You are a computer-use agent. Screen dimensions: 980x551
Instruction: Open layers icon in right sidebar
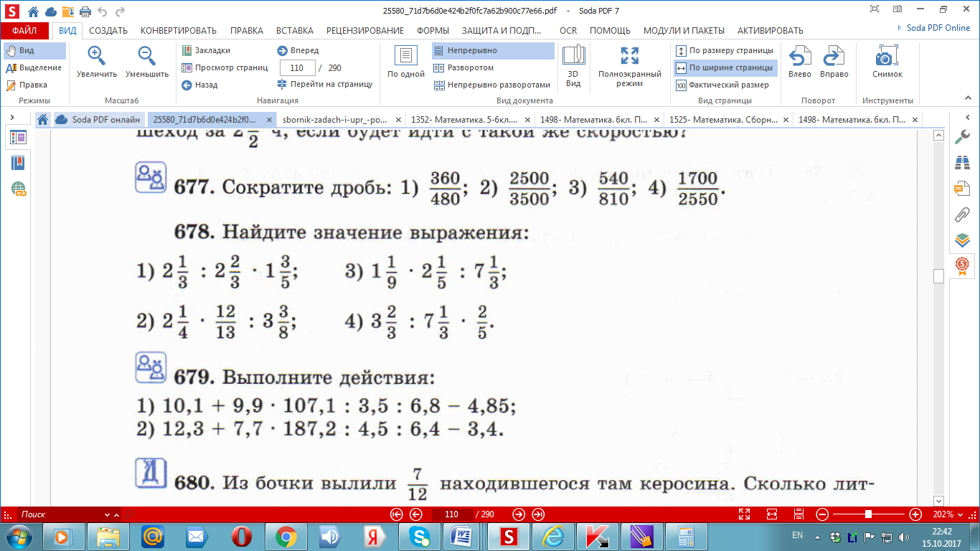[x=962, y=240]
